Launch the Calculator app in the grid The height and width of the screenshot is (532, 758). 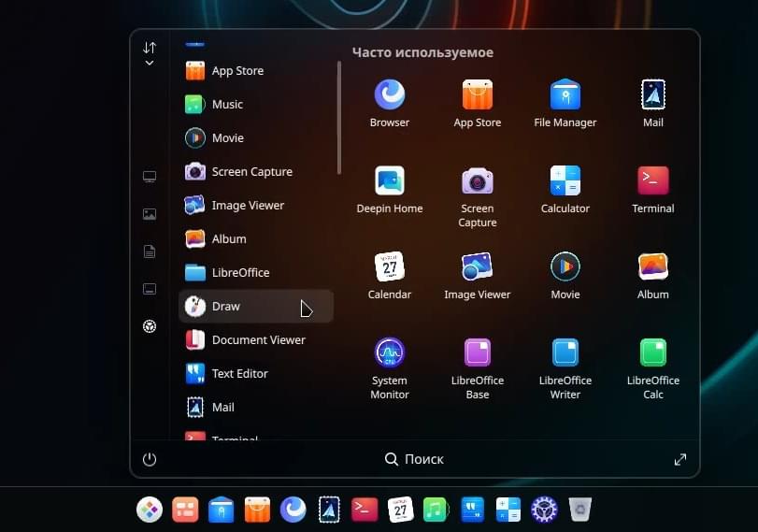(565, 190)
